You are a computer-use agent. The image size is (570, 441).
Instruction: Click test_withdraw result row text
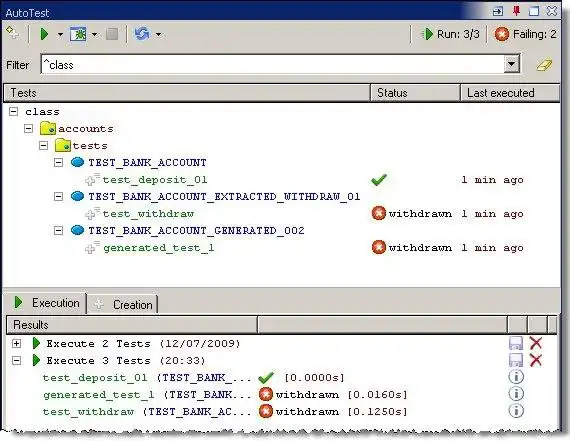(147, 412)
